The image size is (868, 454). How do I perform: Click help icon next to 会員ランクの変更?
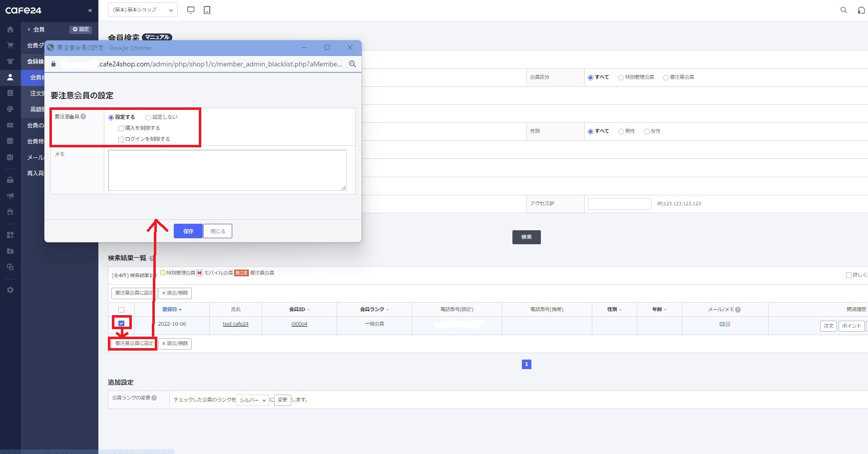[154, 398]
